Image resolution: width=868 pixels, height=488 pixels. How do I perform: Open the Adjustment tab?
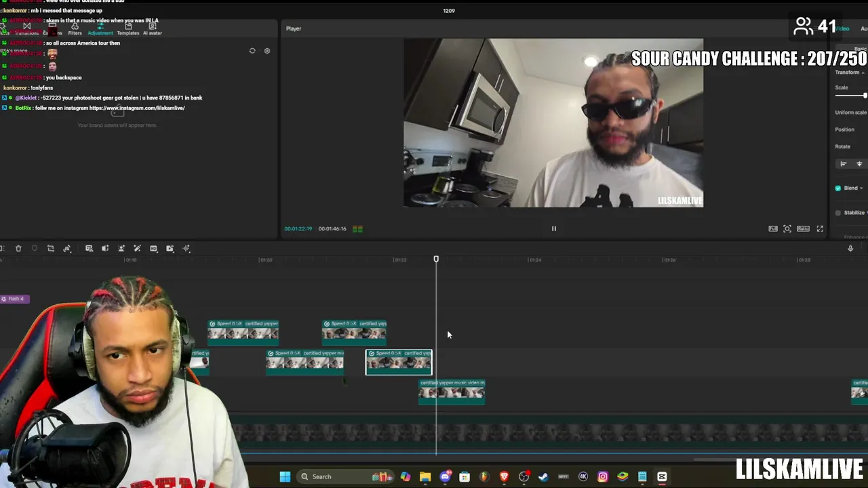click(100, 29)
